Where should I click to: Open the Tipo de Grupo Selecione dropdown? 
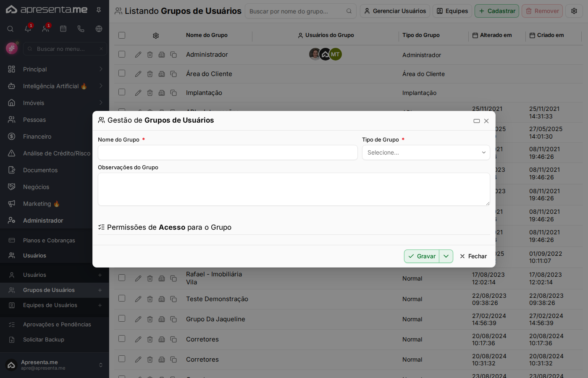[426, 152]
